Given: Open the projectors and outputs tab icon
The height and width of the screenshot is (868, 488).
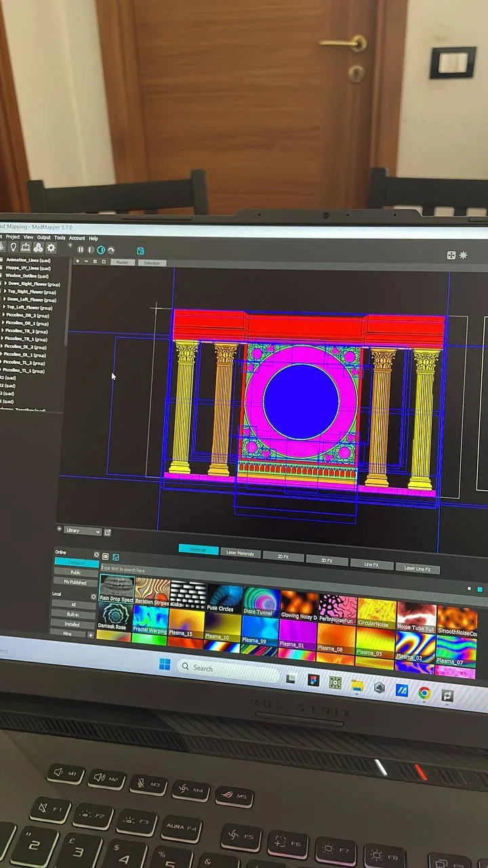Looking at the screenshot, I should [x=25, y=248].
